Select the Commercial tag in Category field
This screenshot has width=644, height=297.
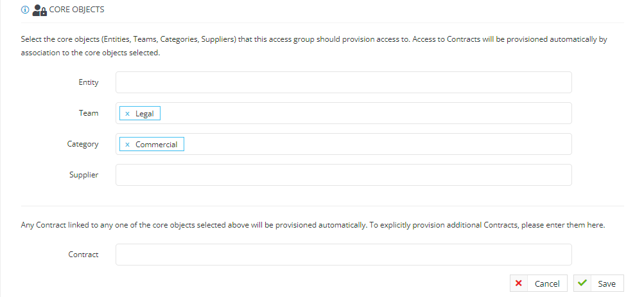click(x=157, y=145)
